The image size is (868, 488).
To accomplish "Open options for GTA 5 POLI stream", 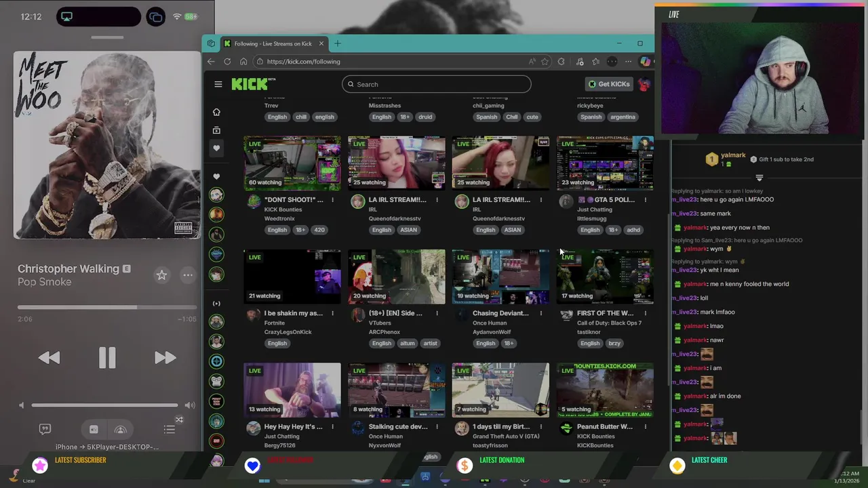I will (645, 200).
